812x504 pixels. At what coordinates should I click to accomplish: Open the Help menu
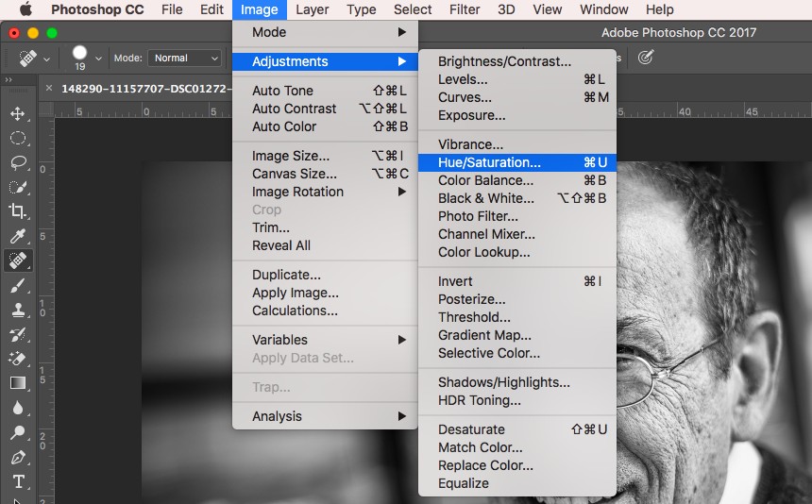tap(660, 9)
